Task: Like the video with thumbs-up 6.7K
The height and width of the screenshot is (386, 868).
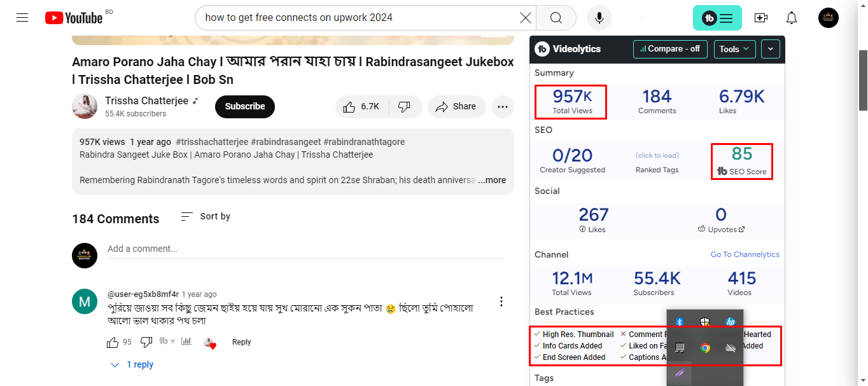Action: click(x=361, y=107)
